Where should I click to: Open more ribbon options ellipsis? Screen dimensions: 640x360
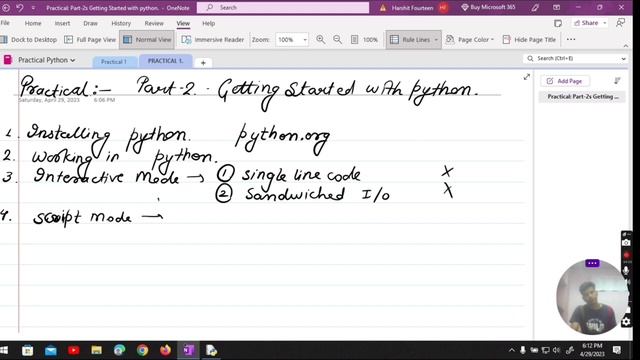tap(571, 40)
